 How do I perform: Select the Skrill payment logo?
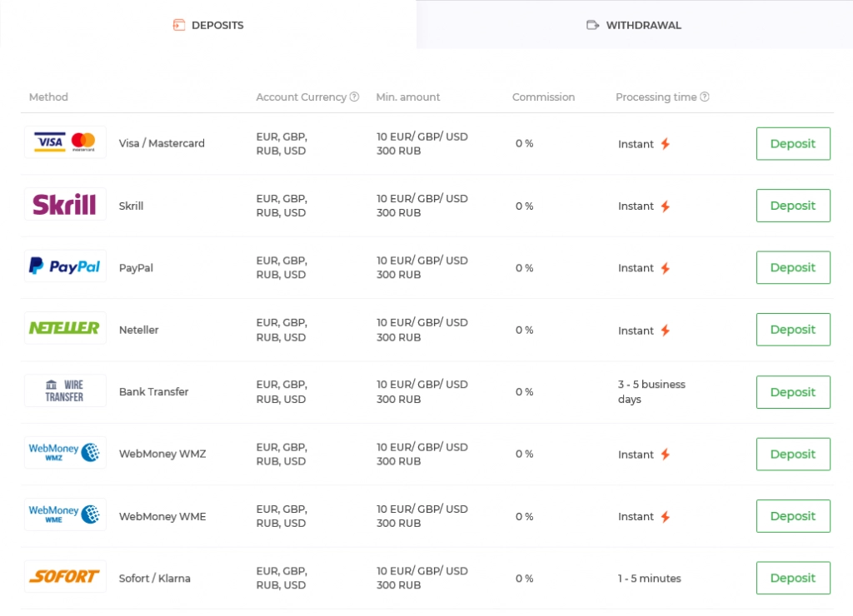click(65, 205)
